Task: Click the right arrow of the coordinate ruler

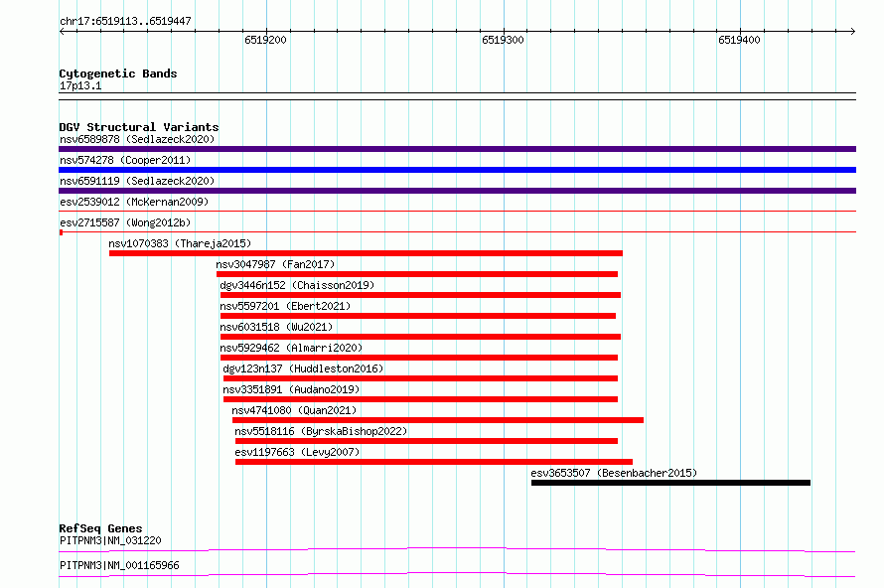Action: pyautogui.click(x=853, y=31)
